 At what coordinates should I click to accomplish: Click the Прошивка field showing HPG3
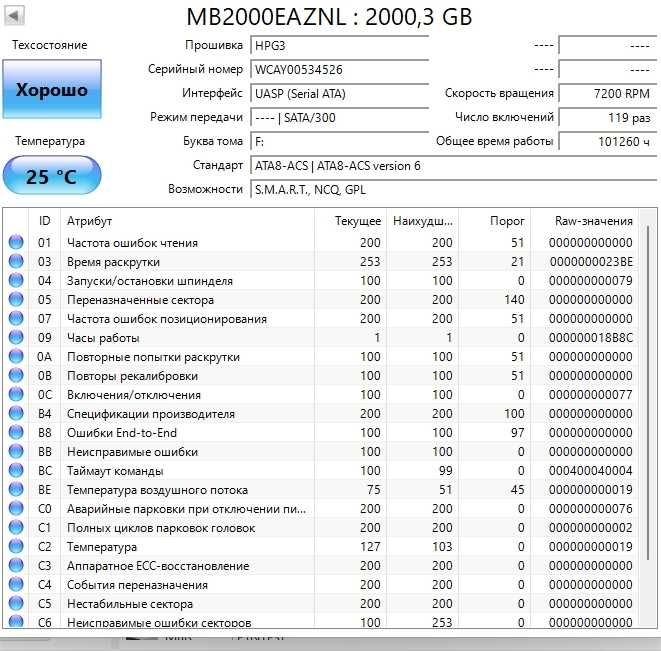[x=340, y=46]
